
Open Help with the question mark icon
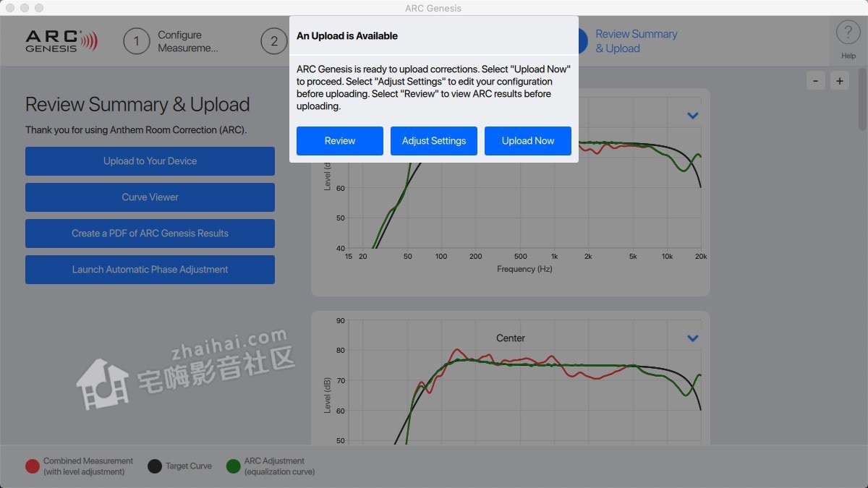848,33
